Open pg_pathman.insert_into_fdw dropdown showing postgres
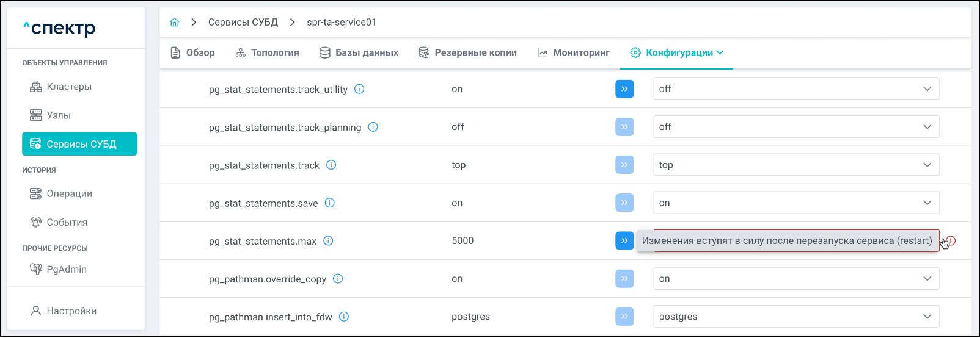980x338 pixels. click(x=795, y=317)
